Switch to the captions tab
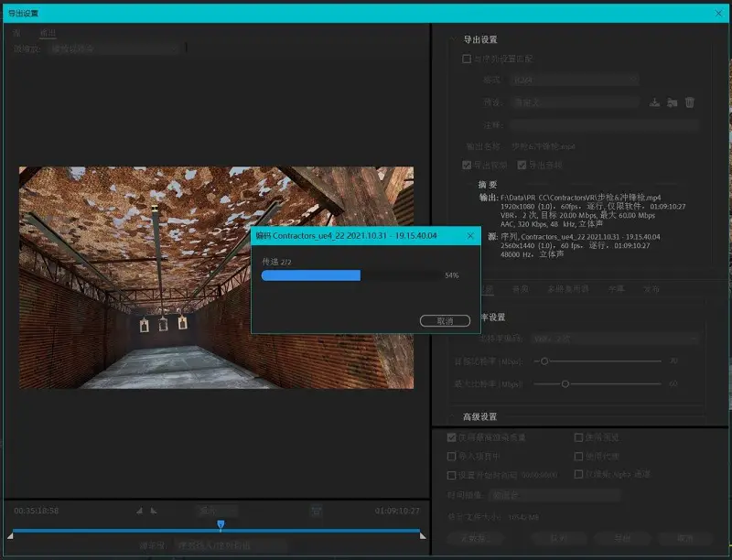732x560 pixels. 616,289
